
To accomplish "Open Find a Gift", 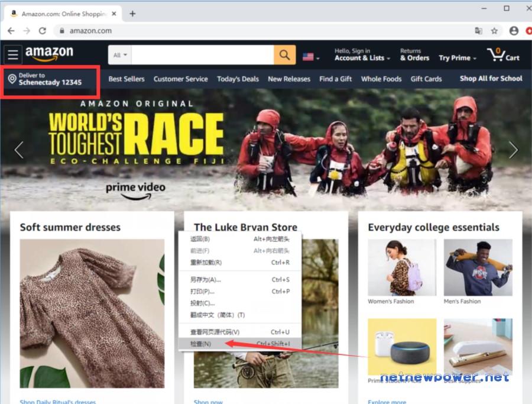I will pyautogui.click(x=336, y=79).
